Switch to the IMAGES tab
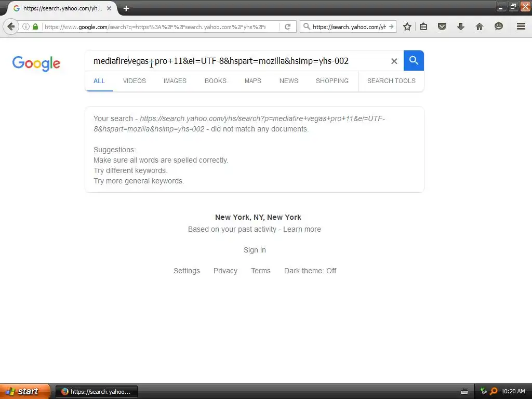This screenshot has height=399, width=532. tap(175, 81)
